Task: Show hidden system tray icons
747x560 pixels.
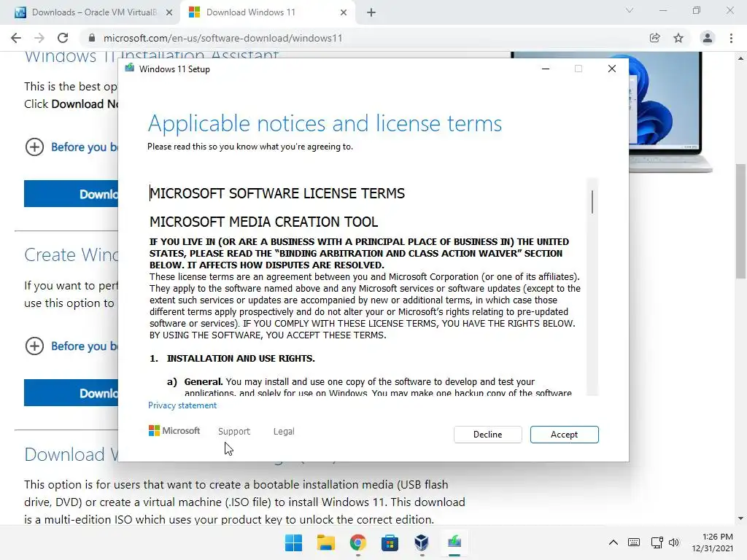Action: click(614, 542)
